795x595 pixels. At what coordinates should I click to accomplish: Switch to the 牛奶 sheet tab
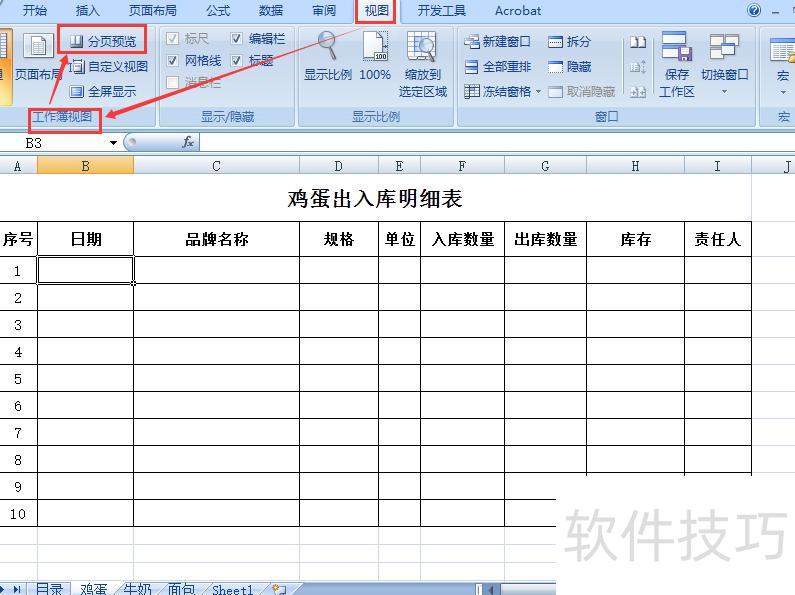(137, 589)
